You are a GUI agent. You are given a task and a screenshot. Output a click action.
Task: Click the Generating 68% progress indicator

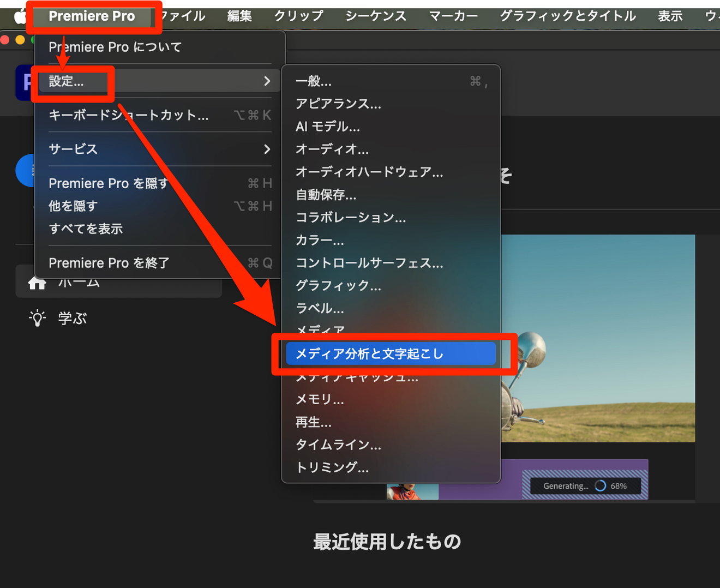[x=585, y=485]
